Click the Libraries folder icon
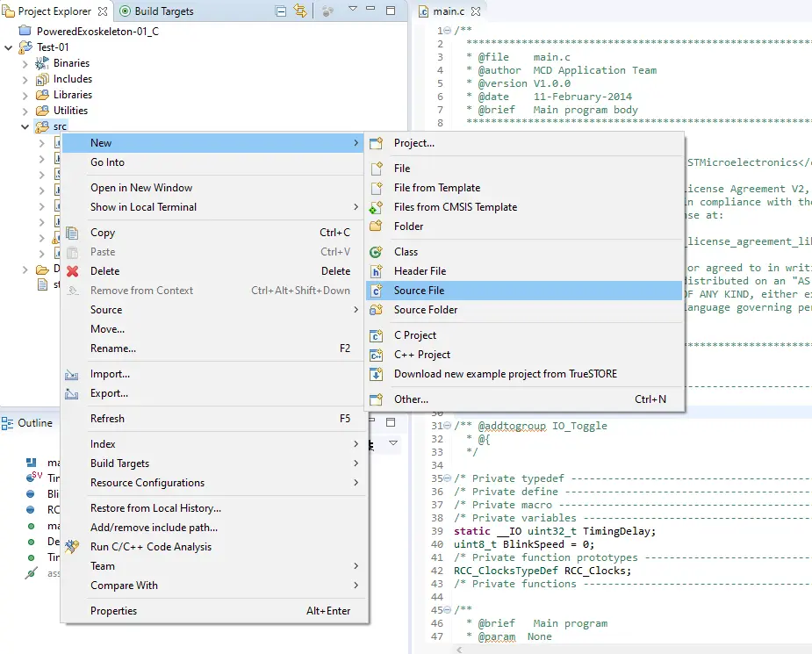The width and height of the screenshot is (812, 654). pyautogui.click(x=42, y=95)
